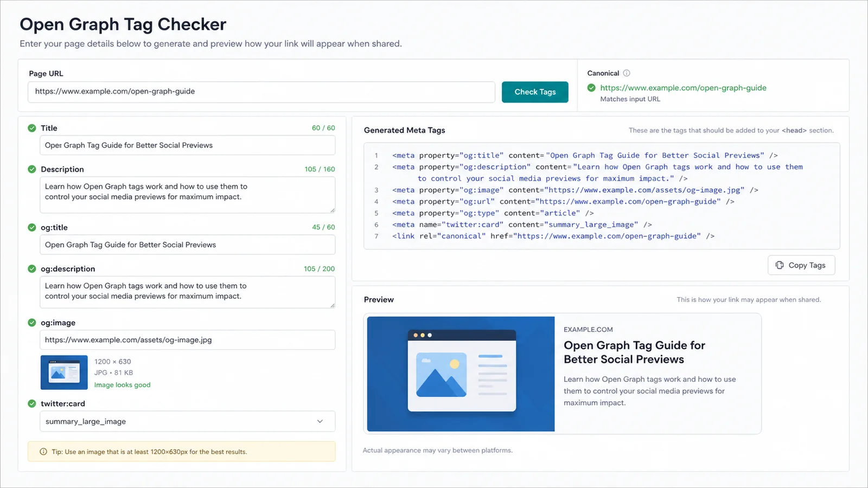Click into the og:title field
This screenshot has height=488, width=868.
[187, 245]
